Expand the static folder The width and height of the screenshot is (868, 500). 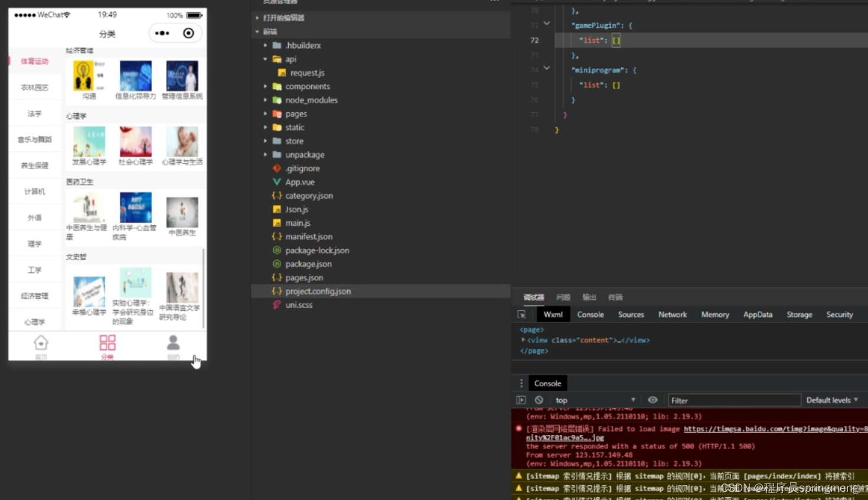click(x=266, y=127)
